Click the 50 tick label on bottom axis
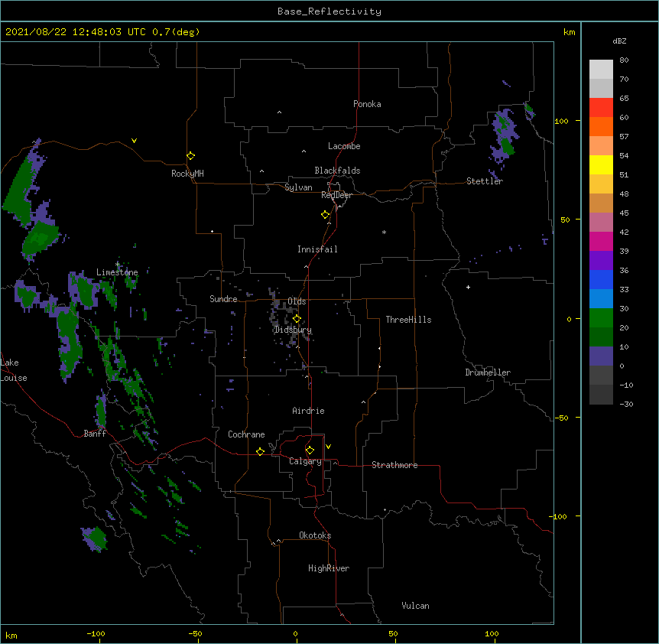This screenshot has height=644, width=659. coord(393,633)
